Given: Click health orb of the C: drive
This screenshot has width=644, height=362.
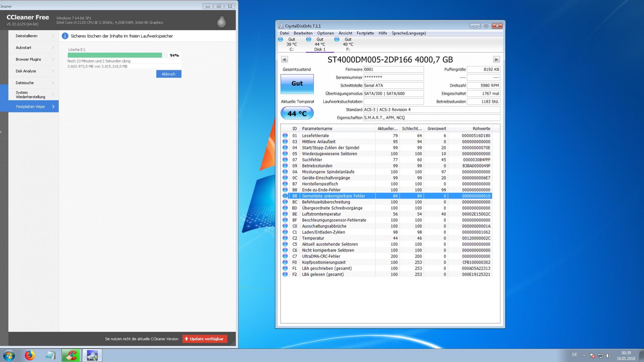Looking at the screenshot, I should (280, 39).
